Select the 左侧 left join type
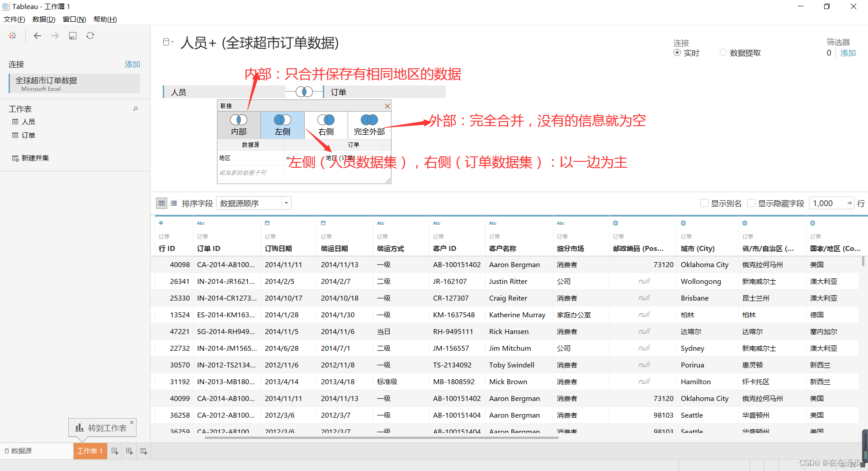Screen dimensions: 868x471 click(283, 125)
